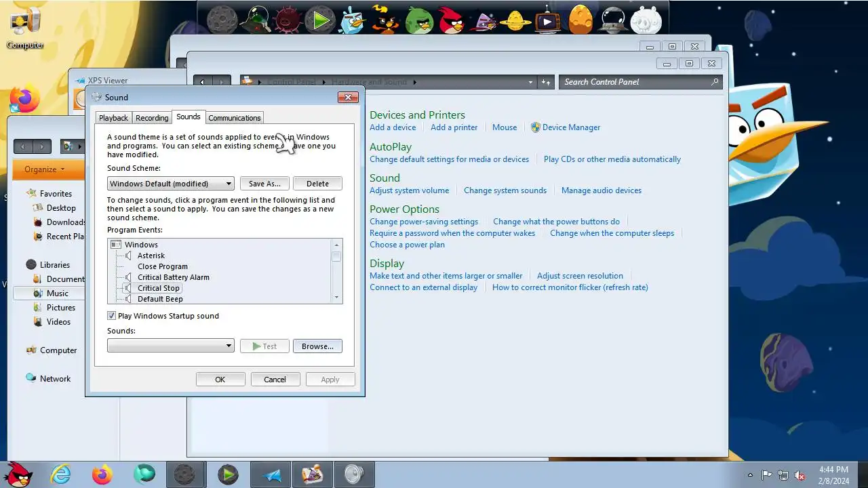The image size is (868, 488).
Task: Click the green play media taskbar icon
Action: click(228, 474)
